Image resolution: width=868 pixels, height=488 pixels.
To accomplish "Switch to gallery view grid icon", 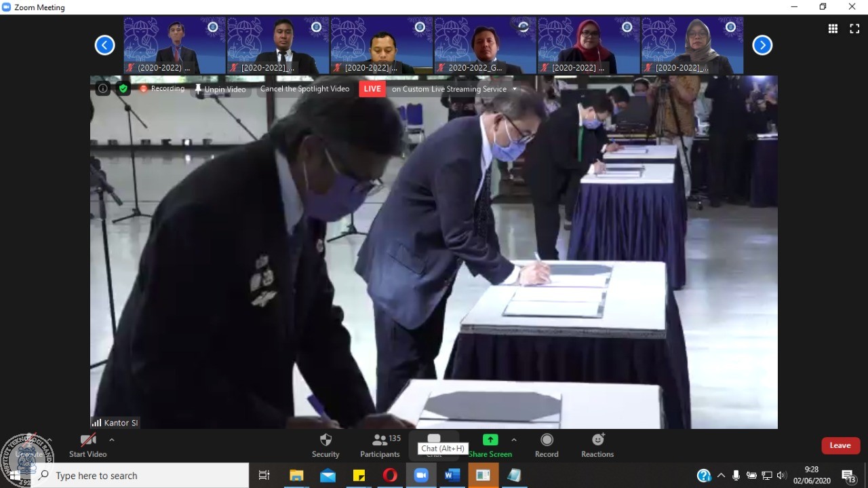I will pos(833,29).
